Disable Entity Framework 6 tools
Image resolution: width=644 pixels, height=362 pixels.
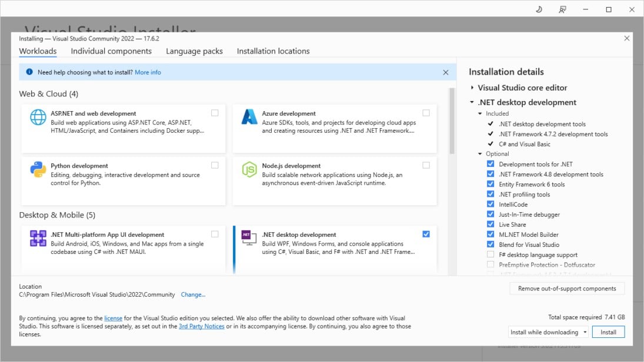point(491,184)
